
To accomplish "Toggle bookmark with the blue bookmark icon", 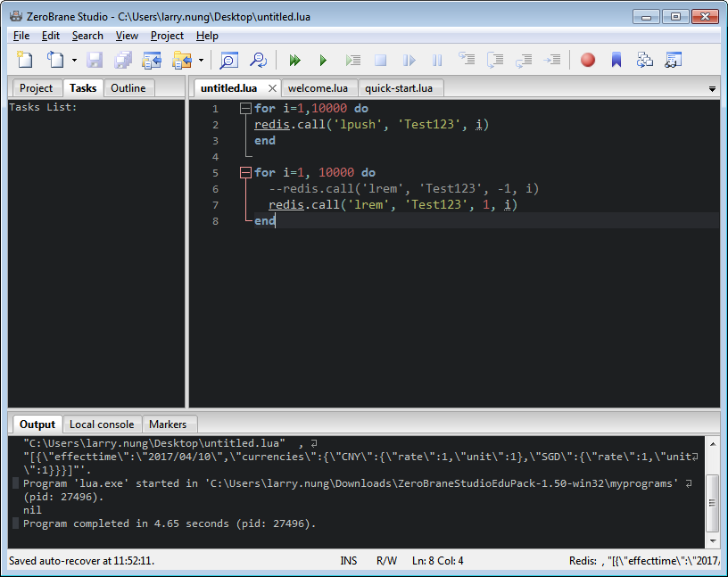I will click(616, 60).
